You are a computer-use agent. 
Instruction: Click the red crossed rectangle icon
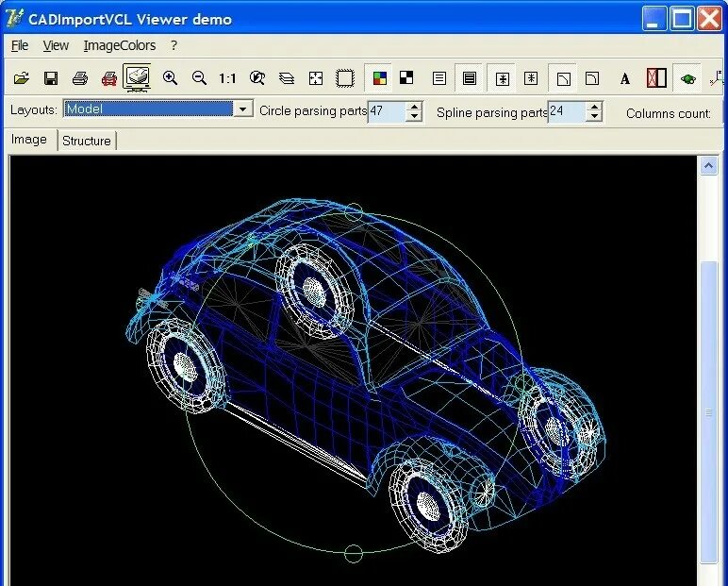[x=656, y=77]
